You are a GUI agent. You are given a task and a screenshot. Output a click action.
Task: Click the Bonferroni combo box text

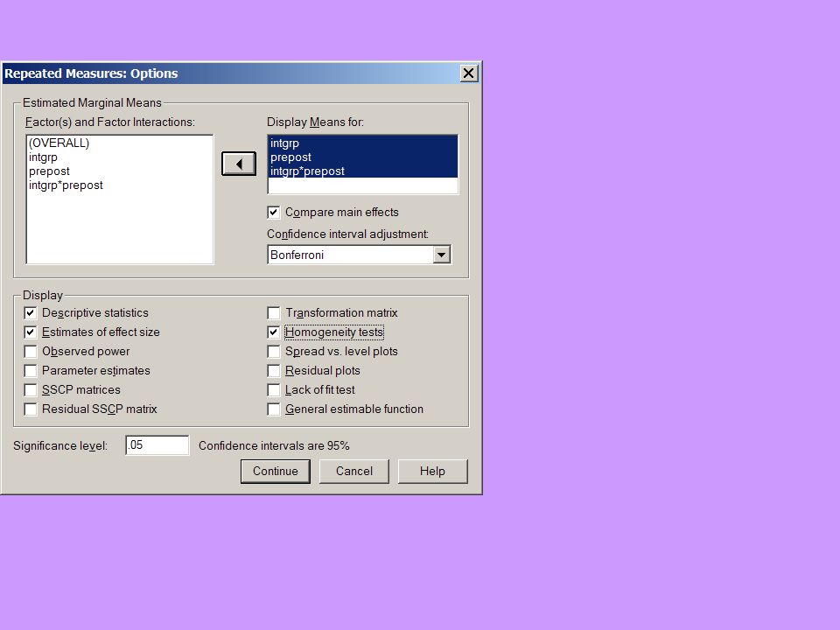[297, 255]
